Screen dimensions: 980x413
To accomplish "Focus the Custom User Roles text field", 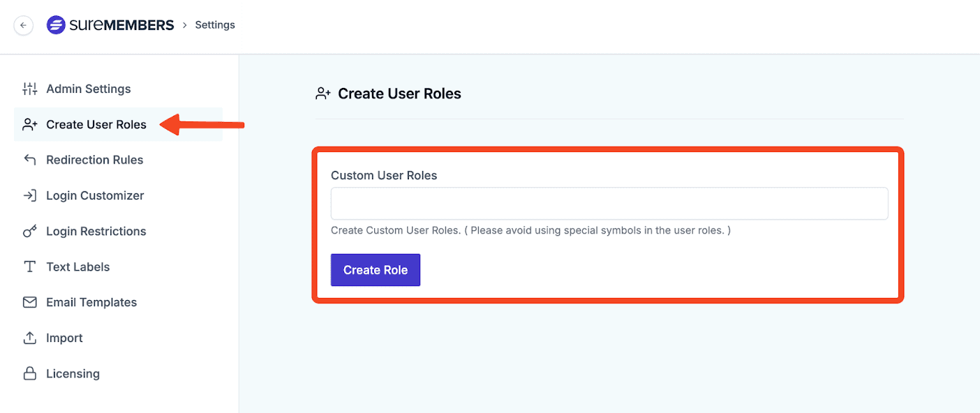I will [609, 204].
